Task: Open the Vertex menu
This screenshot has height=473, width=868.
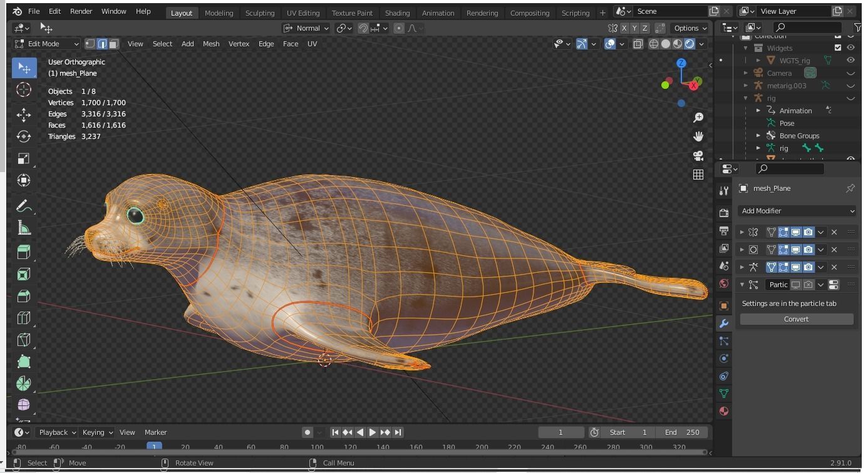Action: pyautogui.click(x=239, y=44)
